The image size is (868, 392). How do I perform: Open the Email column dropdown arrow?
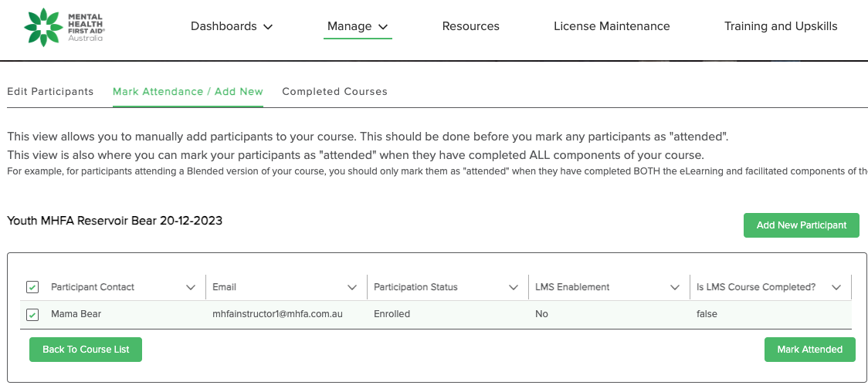coord(352,287)
